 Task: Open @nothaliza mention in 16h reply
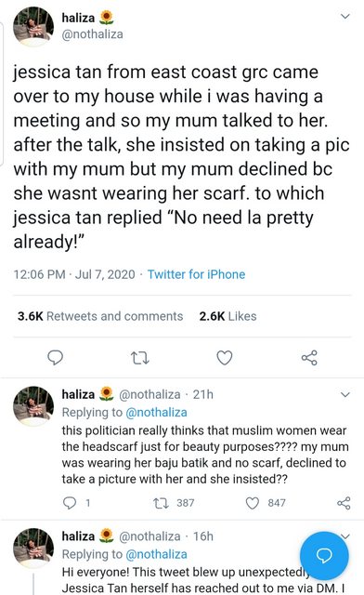pos(156,554)
